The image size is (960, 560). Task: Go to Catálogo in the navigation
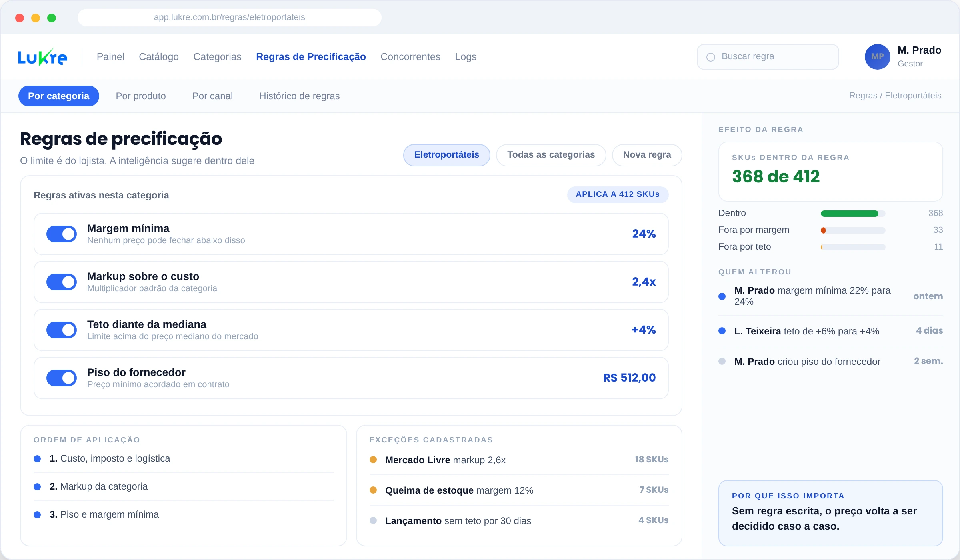(159, 57)
